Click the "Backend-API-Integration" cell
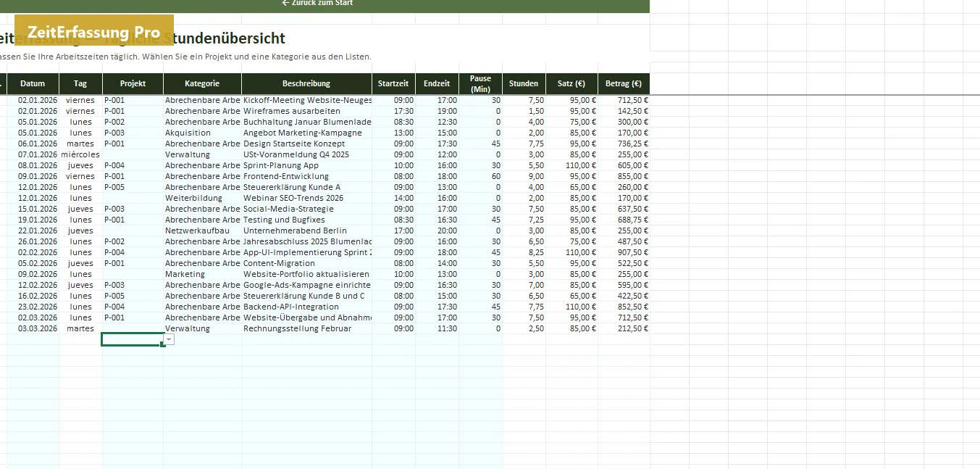The image size is (980, 469). [306, 307]
